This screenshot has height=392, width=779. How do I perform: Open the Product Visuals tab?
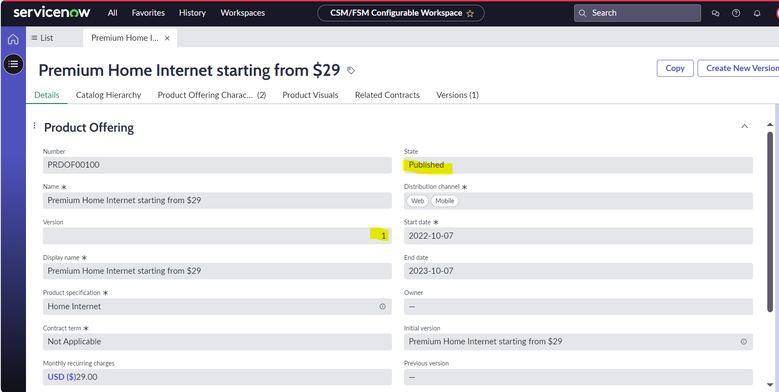[311, 95]
